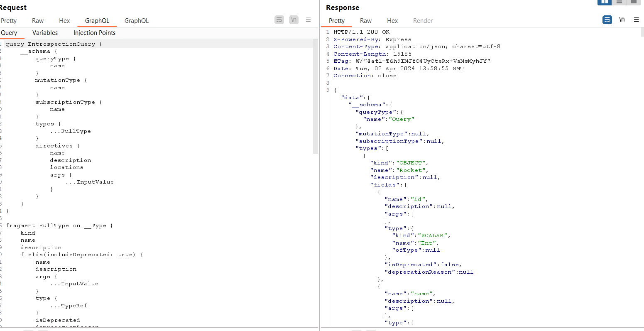Select the combined tabbed layout icon
This screenshot has width=644, height=331.
click(634, 2)
